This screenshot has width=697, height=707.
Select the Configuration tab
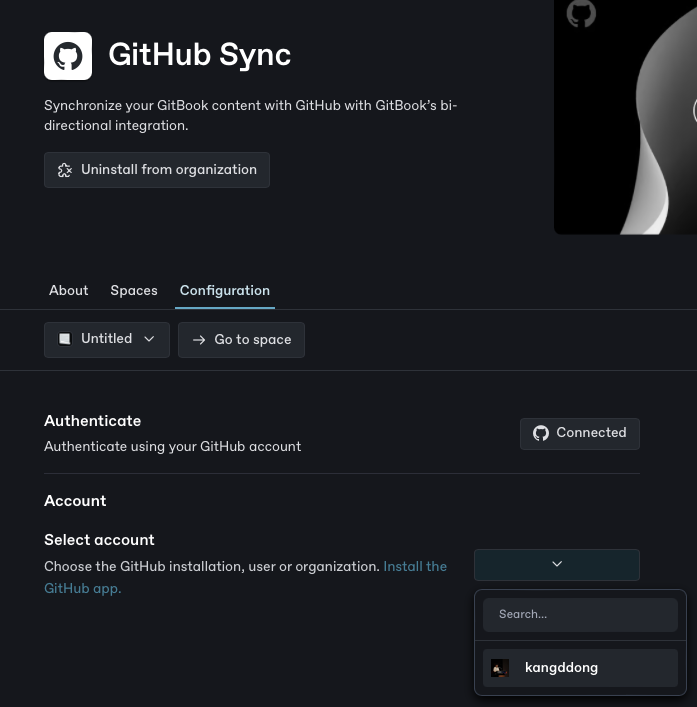click(225, 290)
